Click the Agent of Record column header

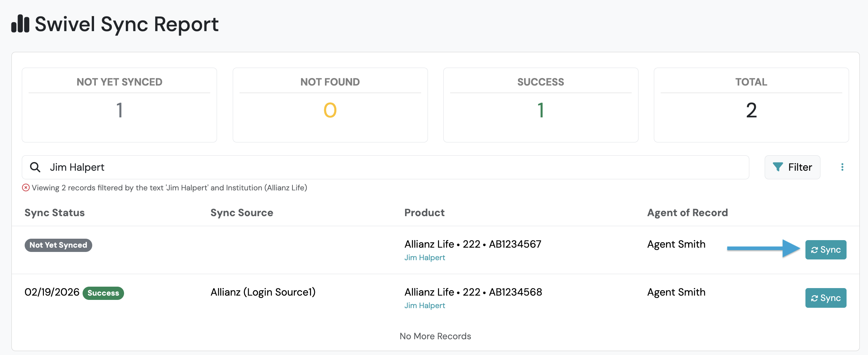[687, 213]
